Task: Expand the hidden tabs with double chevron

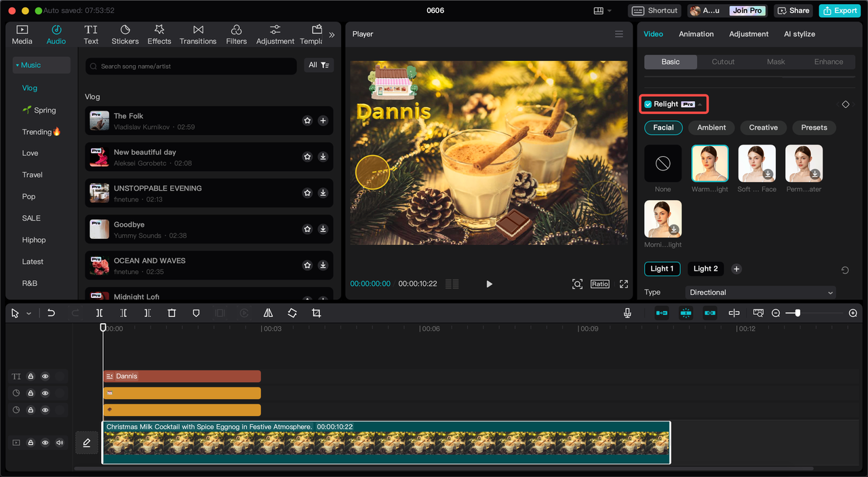Action: pyautogui.click(x=332, y=35)
